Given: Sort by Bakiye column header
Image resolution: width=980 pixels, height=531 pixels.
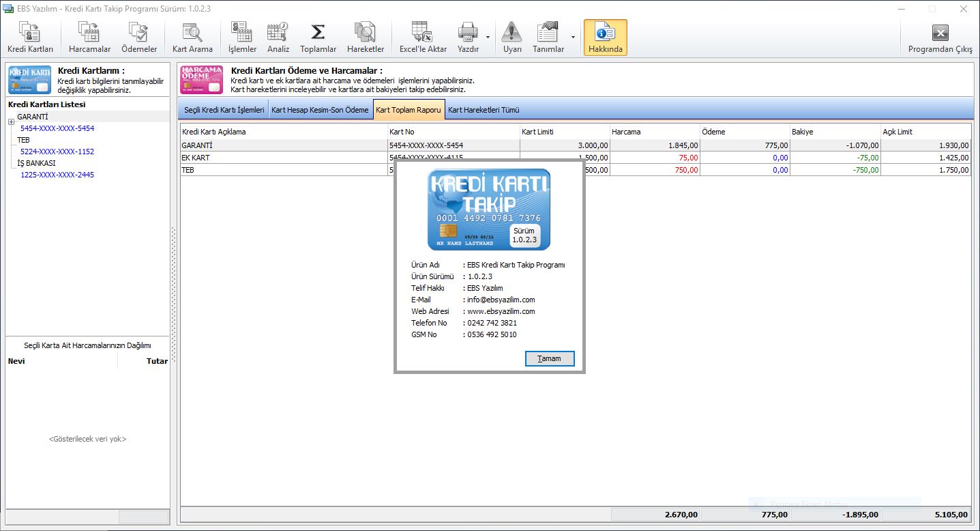Looking at the screenshot, I should click(x=835, y=132).
